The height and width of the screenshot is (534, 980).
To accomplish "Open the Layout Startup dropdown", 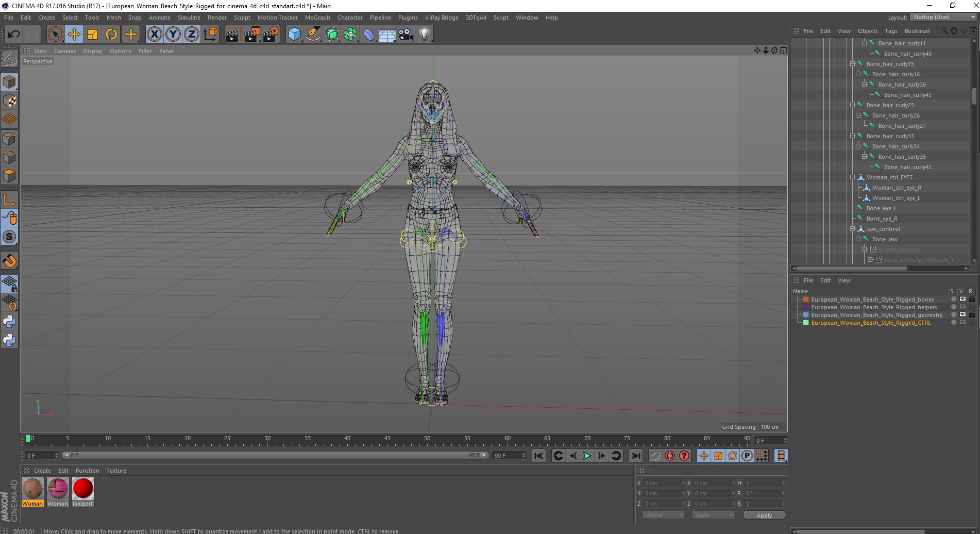I will [x=943, y=17].
